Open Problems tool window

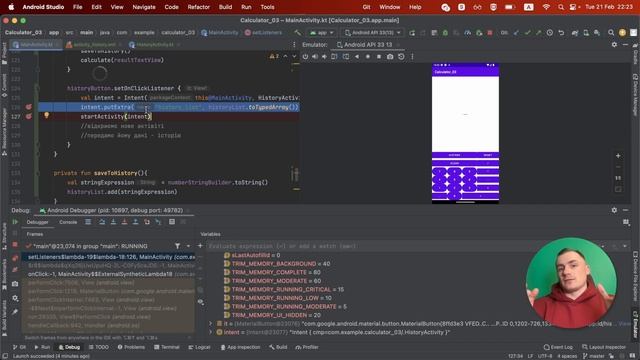pyautogui.click(x=131, y=347)
